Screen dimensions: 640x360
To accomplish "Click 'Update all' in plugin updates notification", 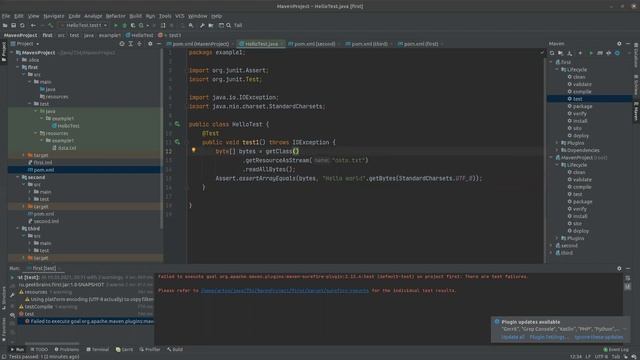I will [512, 337].
